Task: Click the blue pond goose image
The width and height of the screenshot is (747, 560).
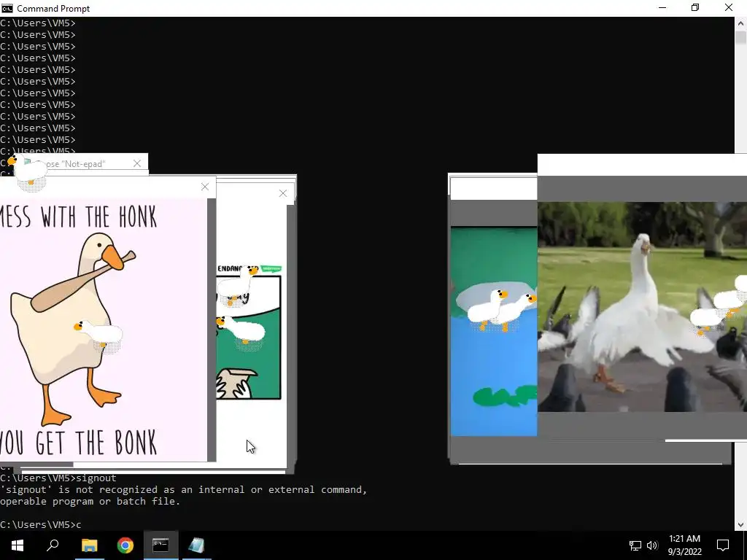Action: [494, 331]
